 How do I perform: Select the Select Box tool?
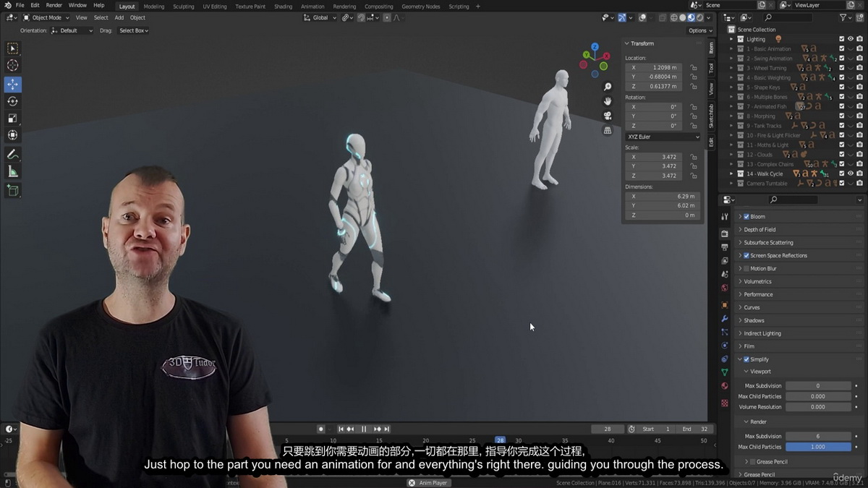[x=13, y=48]
